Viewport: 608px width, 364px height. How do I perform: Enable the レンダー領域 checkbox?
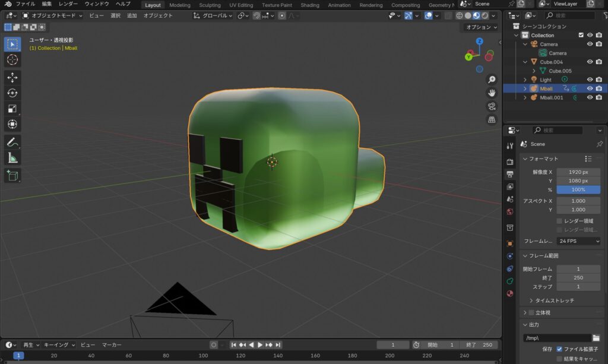coord(559,221)
